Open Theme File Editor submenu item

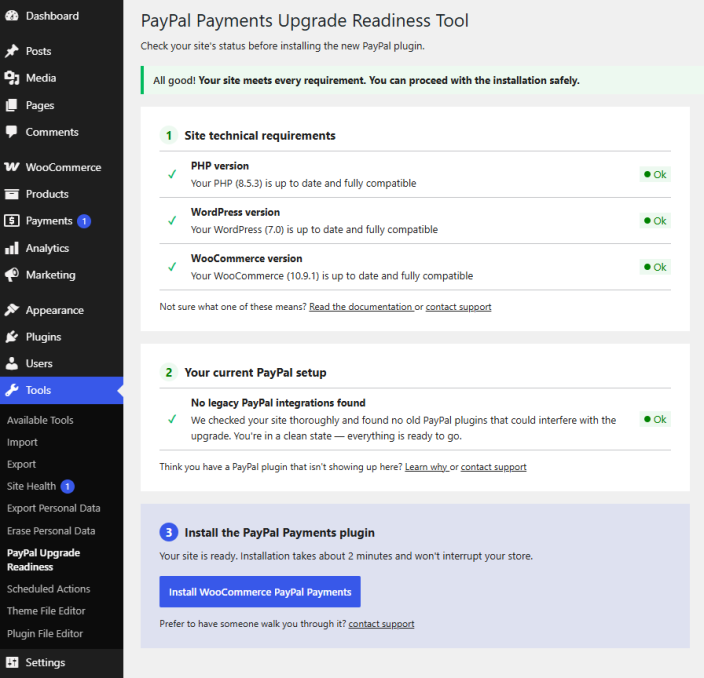click(x=46, y=611)
